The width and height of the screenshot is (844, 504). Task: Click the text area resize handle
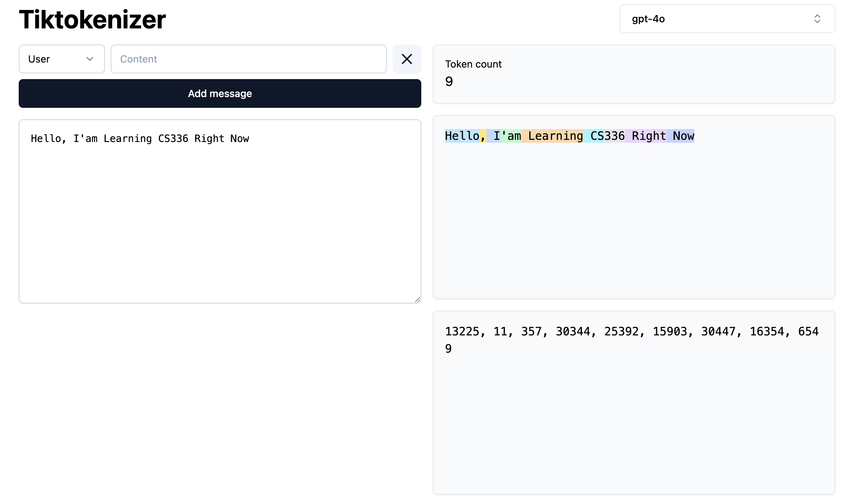tap(417, 299)
